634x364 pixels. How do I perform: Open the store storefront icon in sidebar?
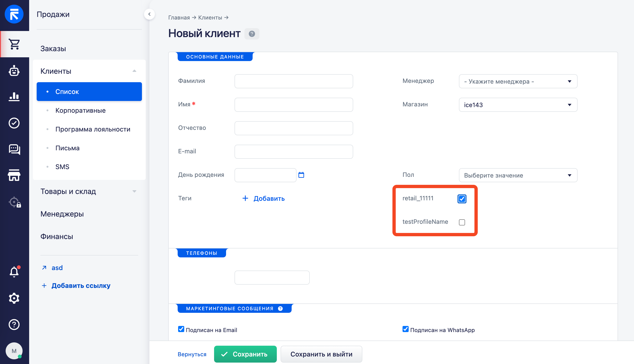coord(14,175)
